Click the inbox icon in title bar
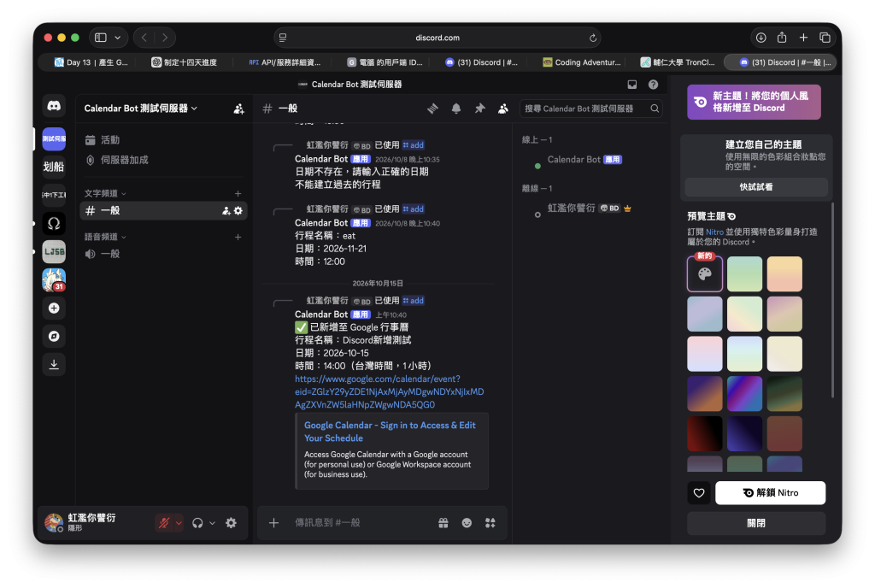Image resolution: width=875 pixels, height=588 pixels. point(631,85)
